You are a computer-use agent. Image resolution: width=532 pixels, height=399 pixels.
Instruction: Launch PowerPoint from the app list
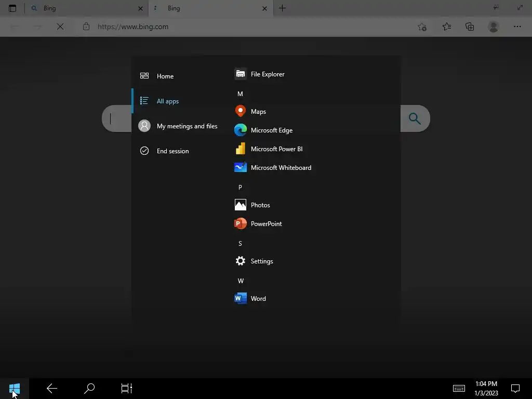(x=258, y=223)
